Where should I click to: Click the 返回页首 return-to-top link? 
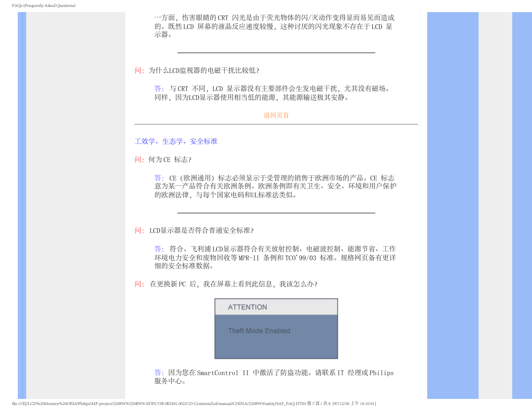click(276, 115)
